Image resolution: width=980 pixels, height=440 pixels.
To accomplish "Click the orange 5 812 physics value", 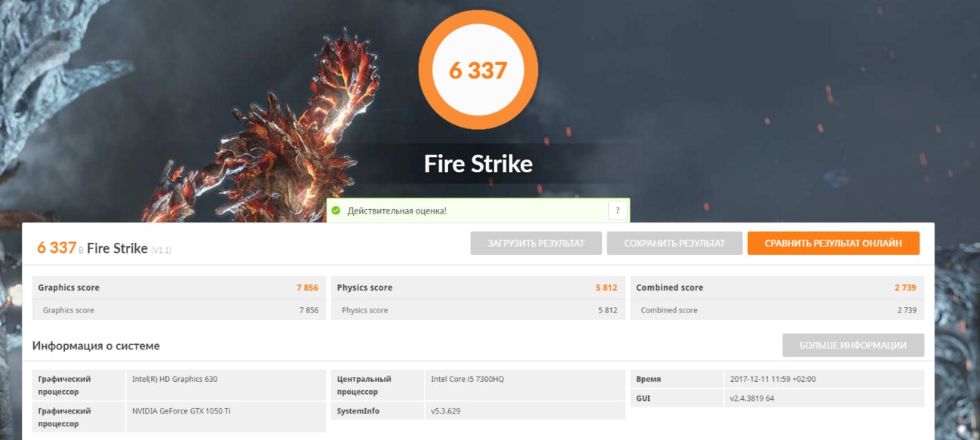I will tap(607, 288).
